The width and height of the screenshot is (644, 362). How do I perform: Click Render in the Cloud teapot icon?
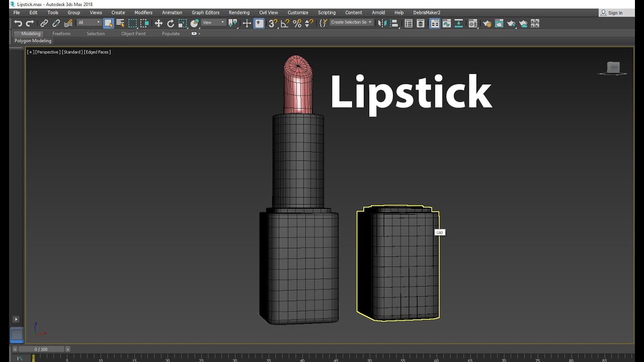pos(523,23)
